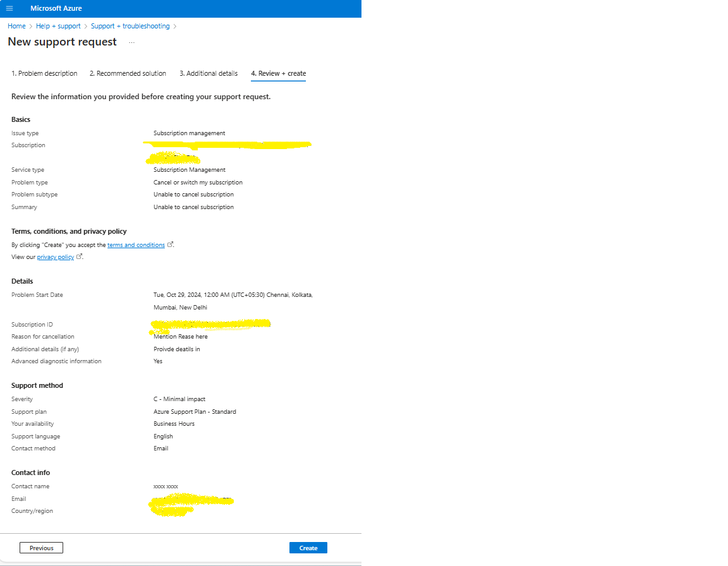728x566 pixels.
Task: Click 'Azure Support Plan - Standard' text
Action: click(x=195, y=411)
